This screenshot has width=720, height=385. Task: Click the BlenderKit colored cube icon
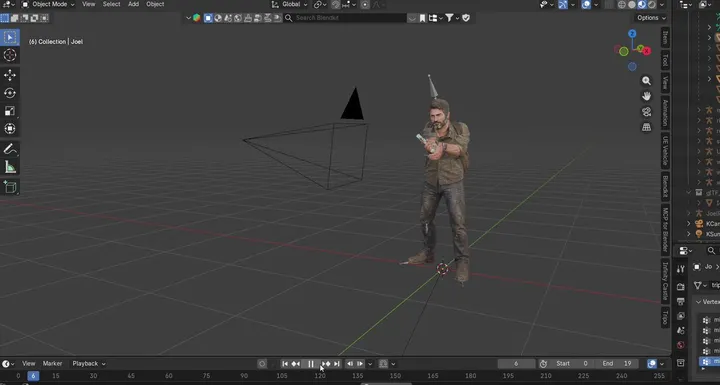point(197,18)
